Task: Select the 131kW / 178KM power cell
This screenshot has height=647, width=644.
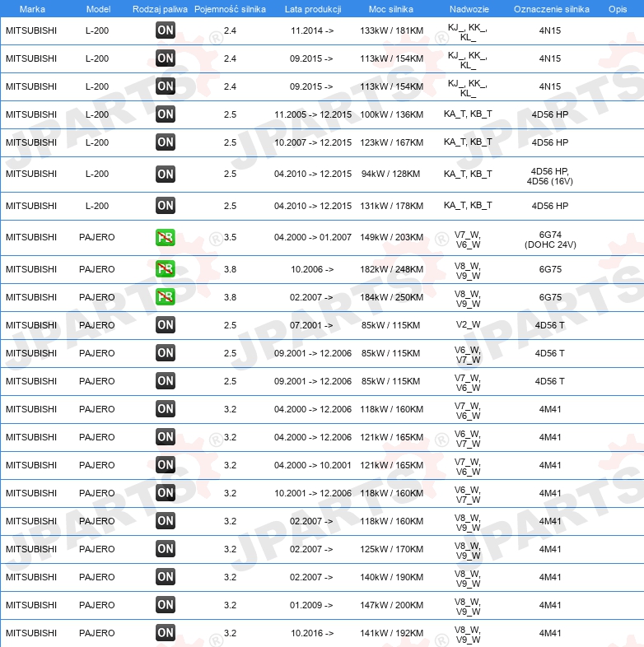Action: 391,206
